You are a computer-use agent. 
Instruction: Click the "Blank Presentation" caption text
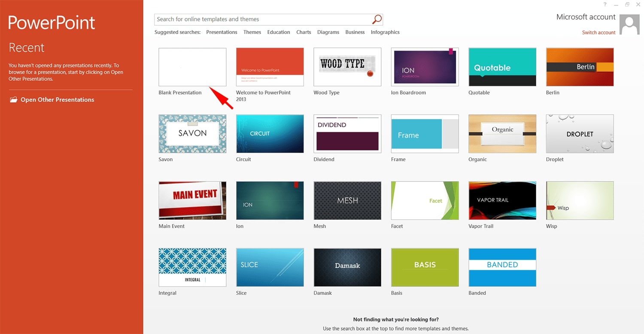180,92
